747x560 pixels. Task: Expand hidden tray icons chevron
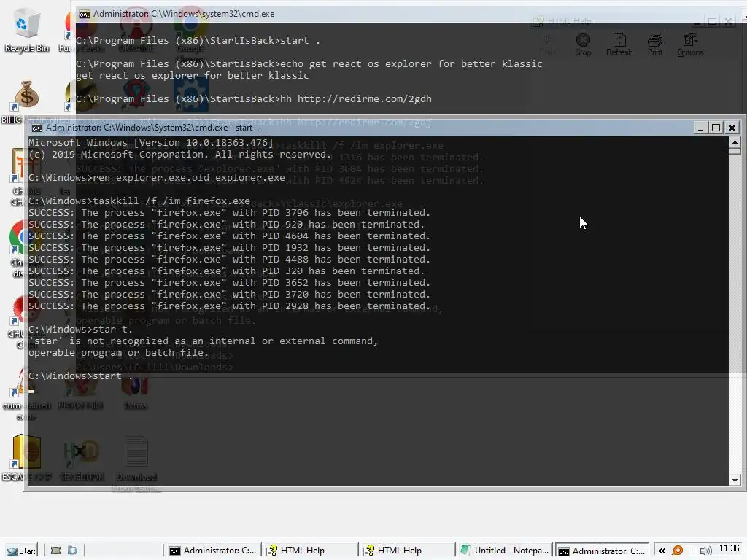(x=662, y=551)
